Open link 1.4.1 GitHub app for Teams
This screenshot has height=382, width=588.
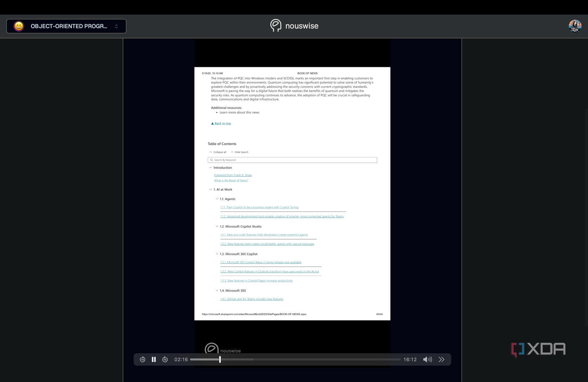pos(252,299)
